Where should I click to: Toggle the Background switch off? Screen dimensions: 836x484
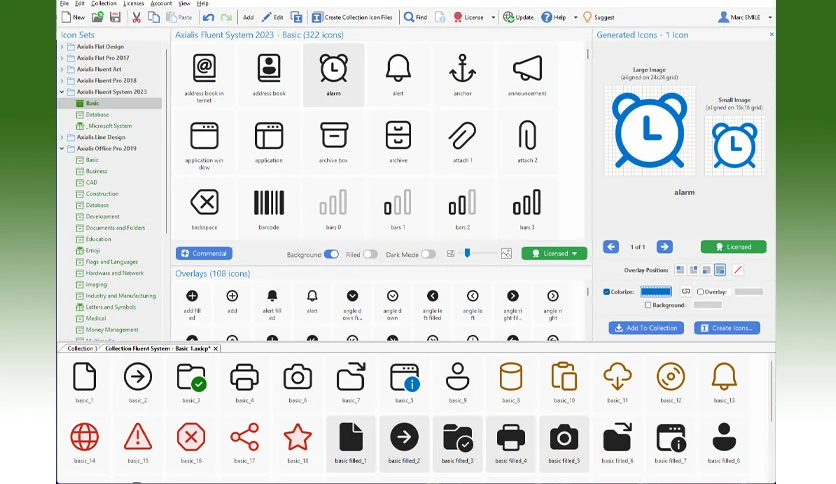coord(331,254)
